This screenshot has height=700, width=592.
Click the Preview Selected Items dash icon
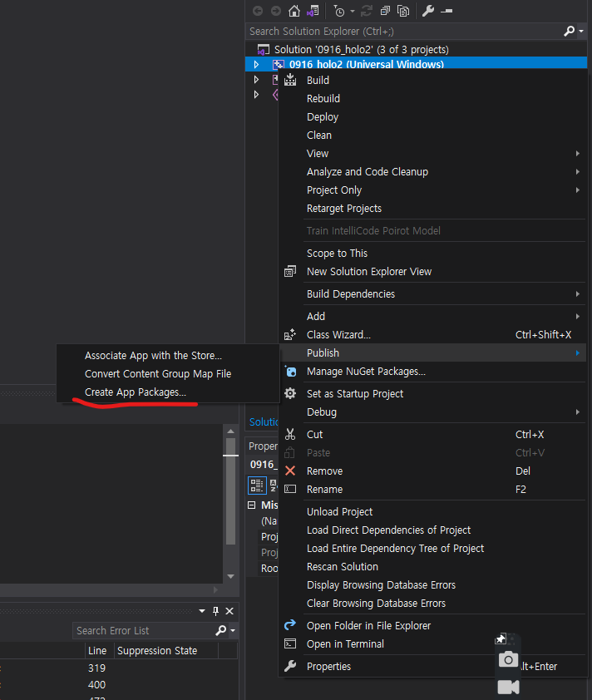pos(446,11)
